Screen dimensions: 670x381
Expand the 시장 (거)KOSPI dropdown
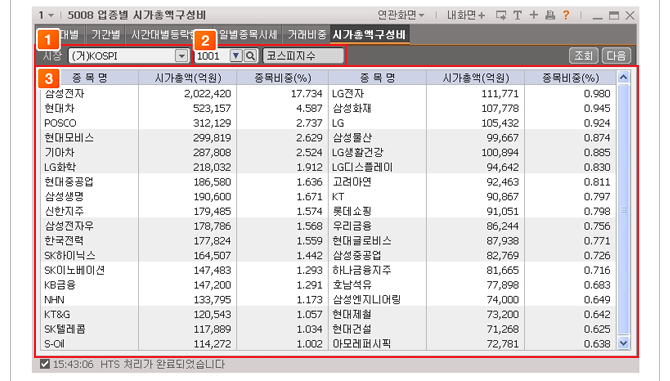point(182,56)
